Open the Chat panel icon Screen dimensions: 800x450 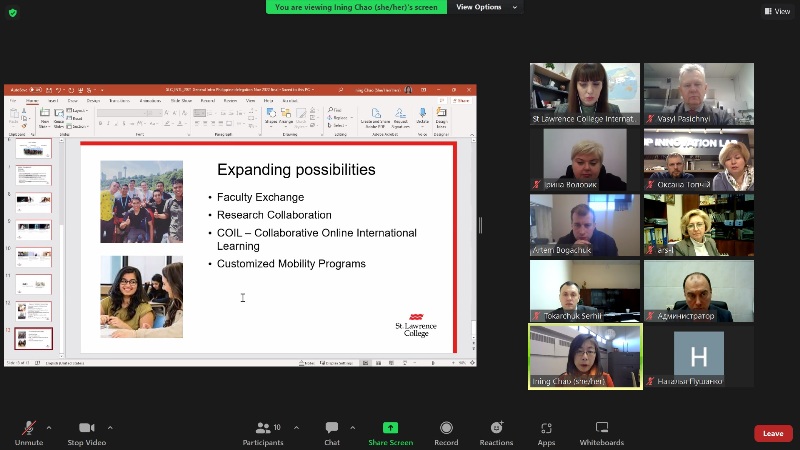332,428
